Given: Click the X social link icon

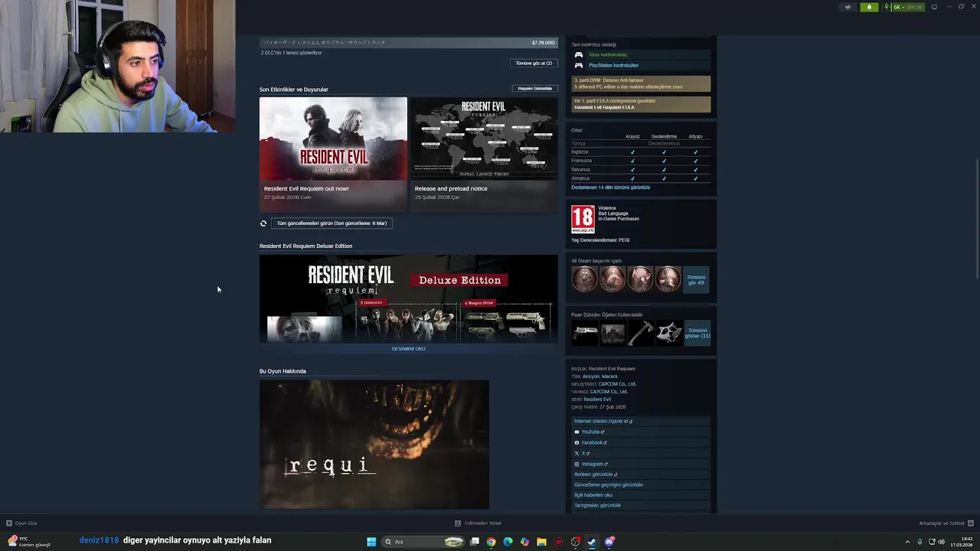Looking at the screenshot, I should (x=577, y=453).
